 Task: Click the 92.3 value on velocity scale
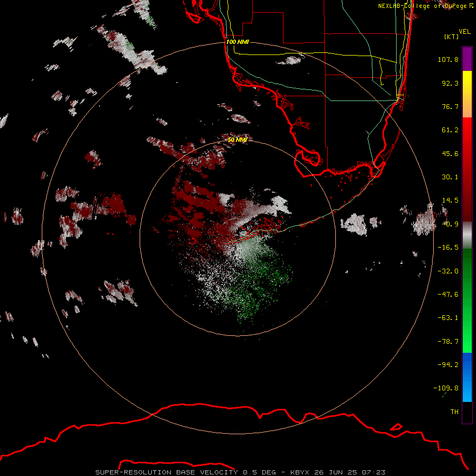pos(450,83)
